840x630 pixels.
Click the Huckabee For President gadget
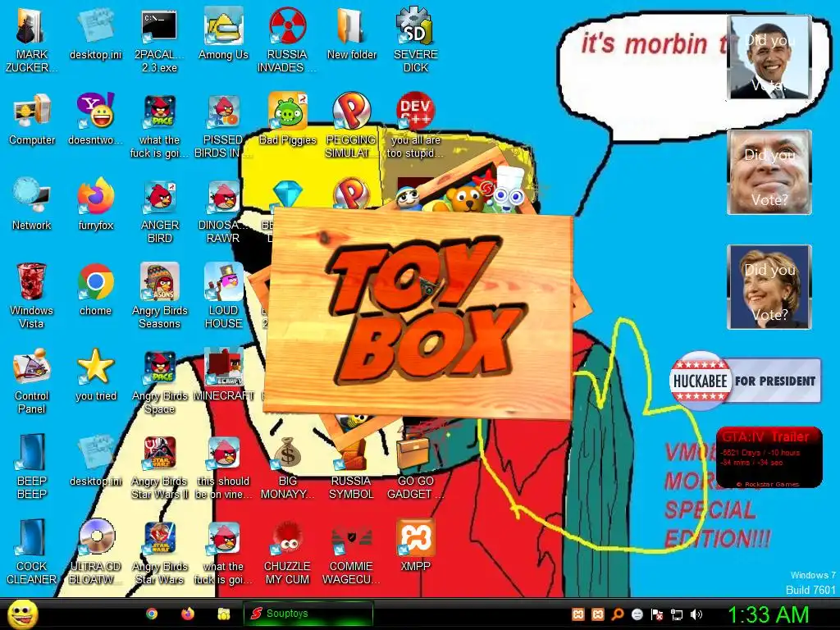[745, 381]
